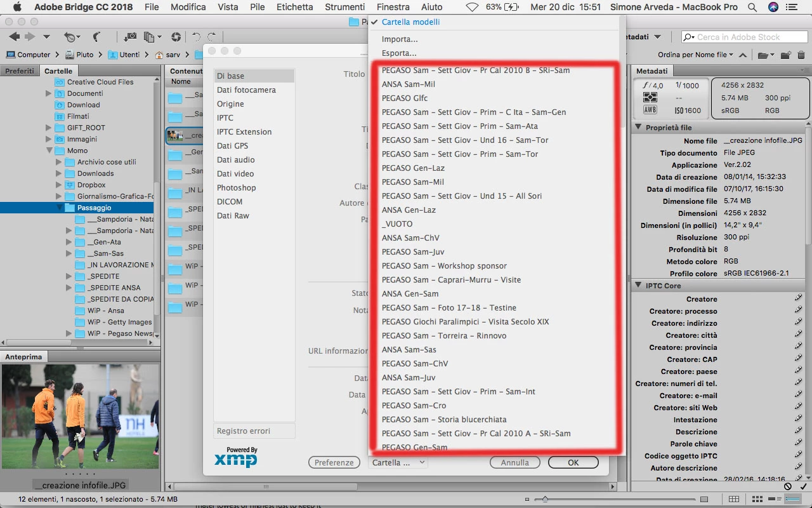
Task: Create a new folder with the toolbar icon
Action: click(785, 55)
